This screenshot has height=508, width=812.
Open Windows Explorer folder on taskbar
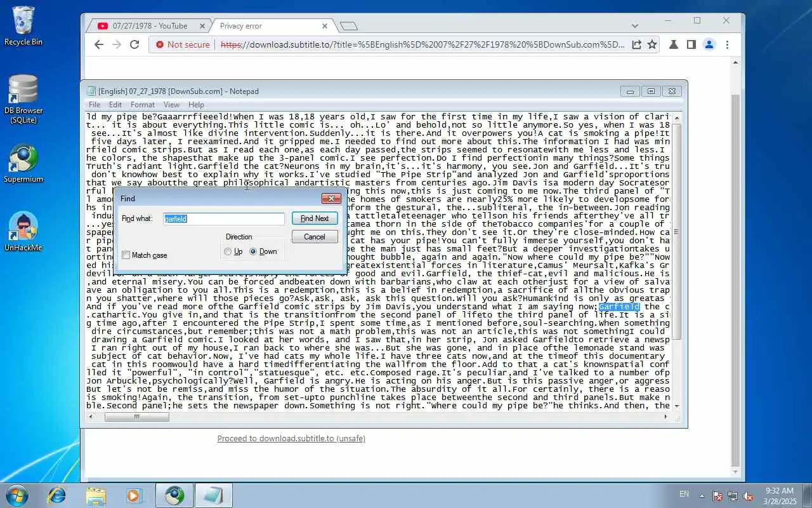96,495
